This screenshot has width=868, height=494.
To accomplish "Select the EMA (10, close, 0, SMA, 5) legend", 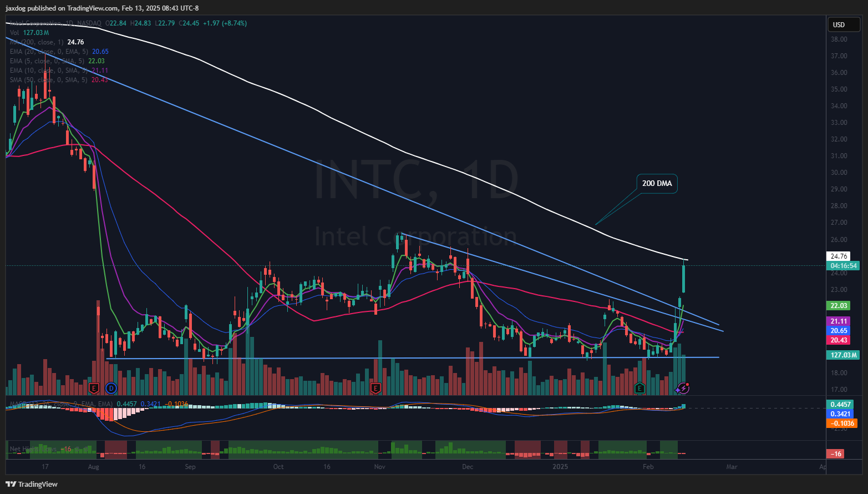I will pyautogui.click(x=59, y=70).
